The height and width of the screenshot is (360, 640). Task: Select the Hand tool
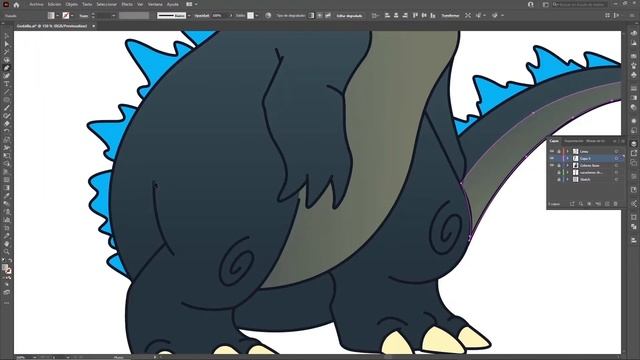[7, 244]
